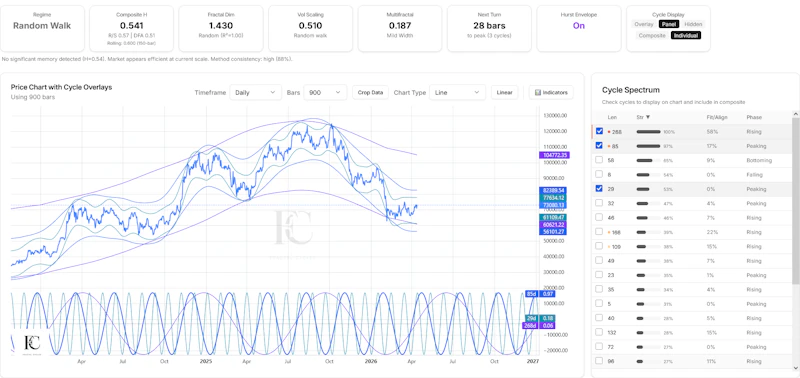The image size is (800, 378).
Task: Click the 85d 0.97 cycle tag
Action: 540,294
